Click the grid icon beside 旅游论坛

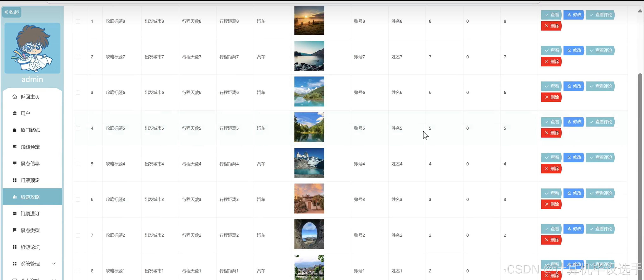tap(14, 247)
